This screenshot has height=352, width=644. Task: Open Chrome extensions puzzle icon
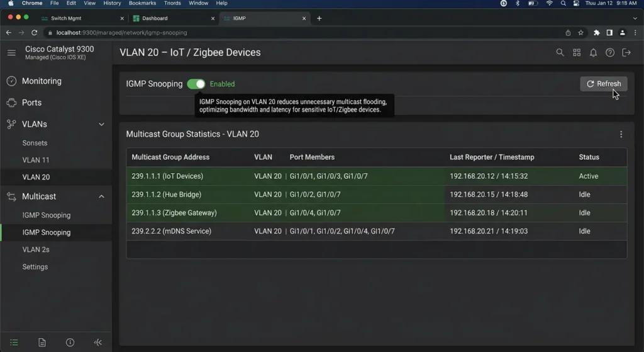(x=596, y=33)
